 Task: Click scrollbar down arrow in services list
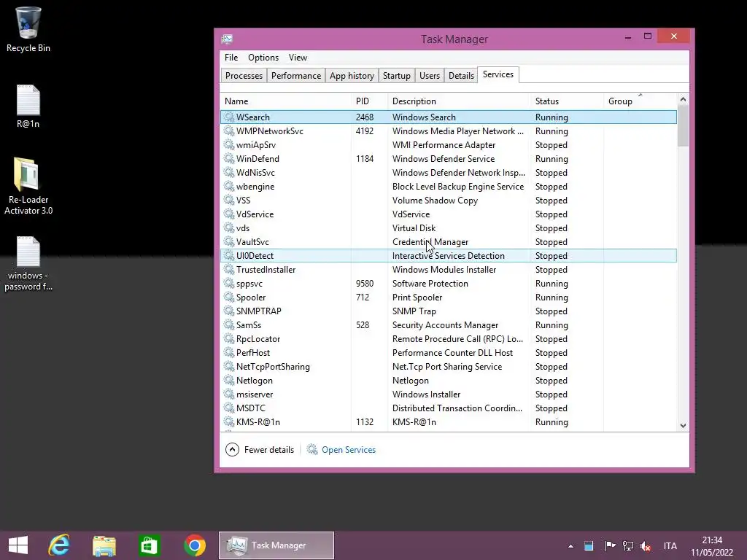point(683,426)
